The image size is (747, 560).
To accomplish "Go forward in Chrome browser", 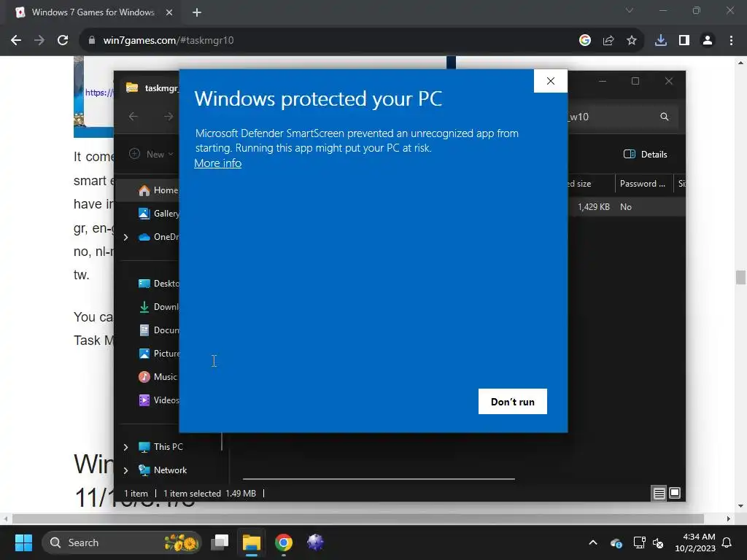I will click(39, 41).
